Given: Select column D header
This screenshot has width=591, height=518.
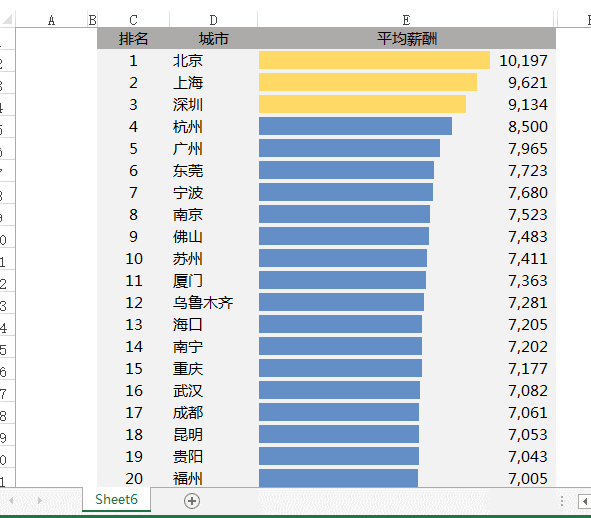Looking at the screenshot, I should (213, 20).
